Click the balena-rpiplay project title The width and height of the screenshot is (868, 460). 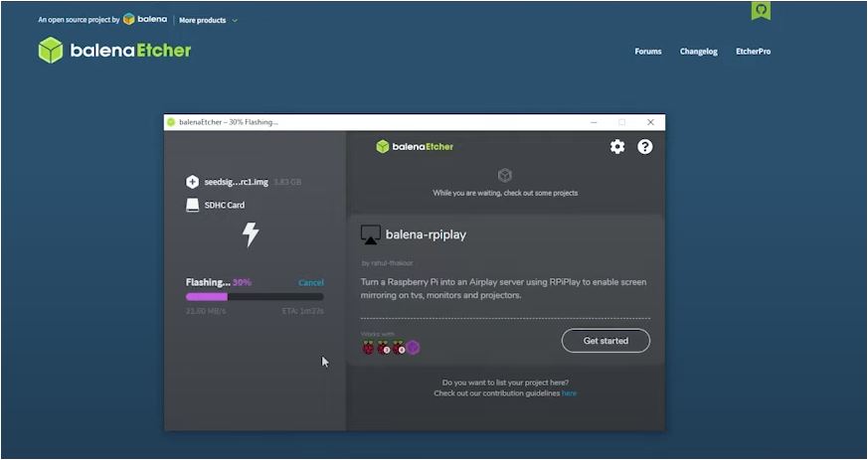[x=426, y=234]
